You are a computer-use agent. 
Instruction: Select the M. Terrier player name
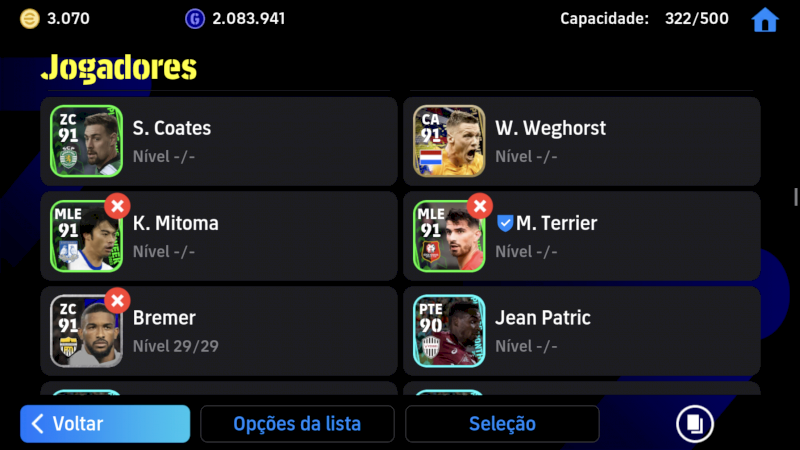(x=556, y=223)
